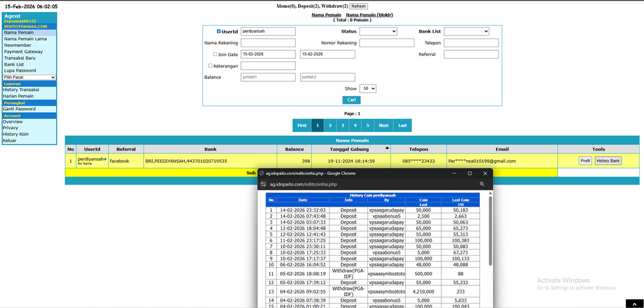Open site info icon in popup address bar
This screenshot has height=308, width=644.
262,185
